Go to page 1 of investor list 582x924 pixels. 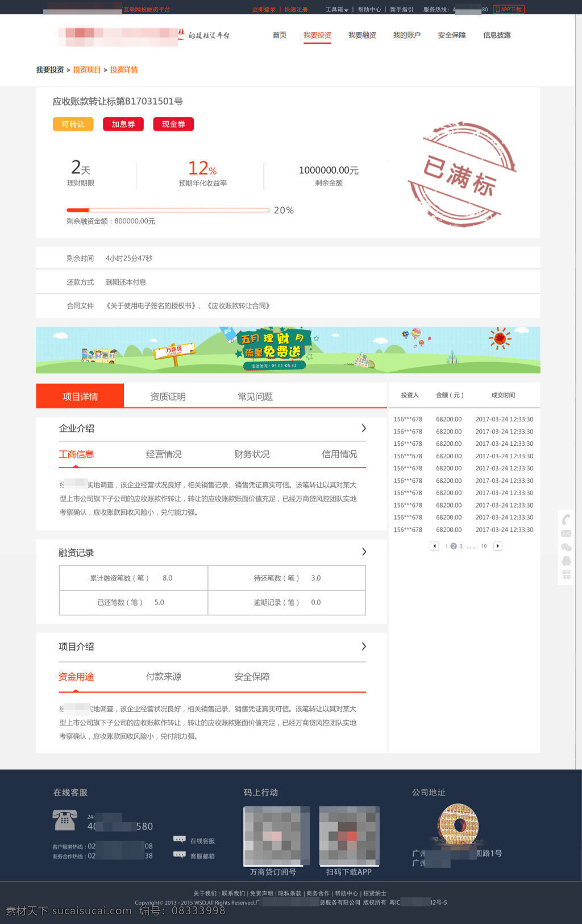pyautogui.click(x=447, y=546)
